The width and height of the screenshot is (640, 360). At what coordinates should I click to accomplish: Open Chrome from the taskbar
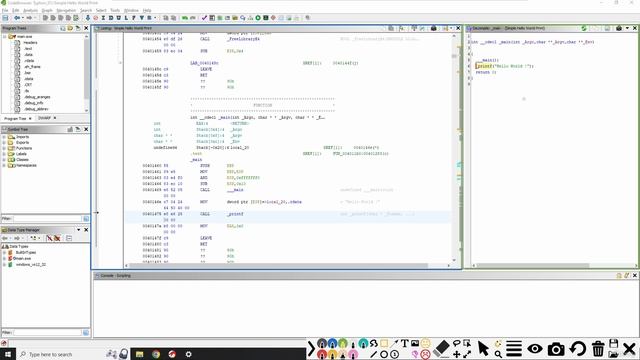pos(156,354)
